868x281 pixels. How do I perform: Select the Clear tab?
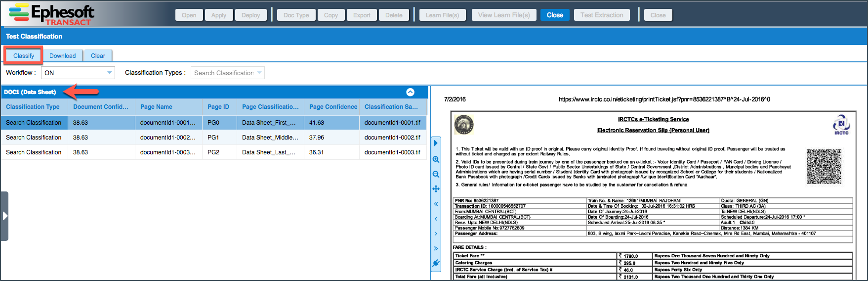point(98,55)
